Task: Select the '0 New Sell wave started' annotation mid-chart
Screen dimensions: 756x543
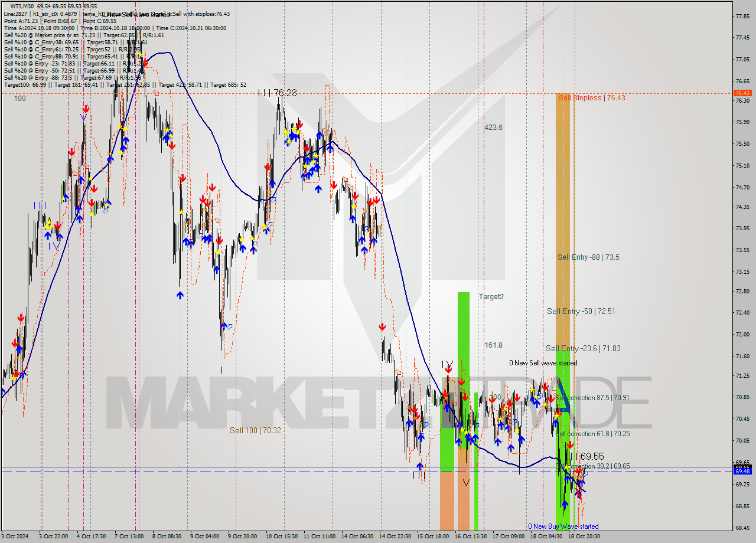Action: [543, 363]
